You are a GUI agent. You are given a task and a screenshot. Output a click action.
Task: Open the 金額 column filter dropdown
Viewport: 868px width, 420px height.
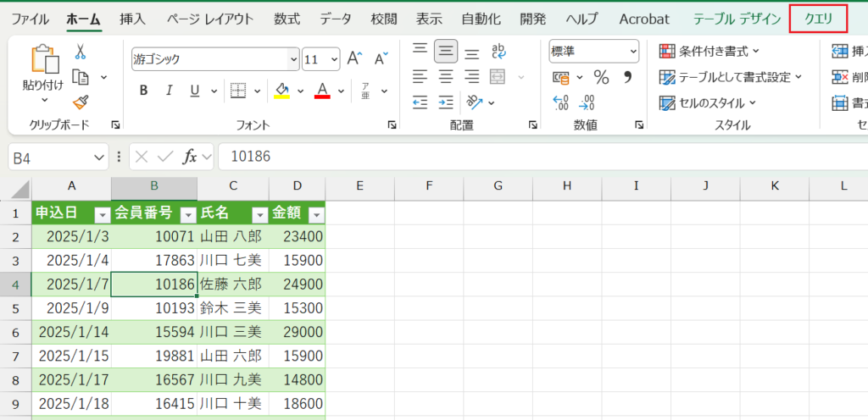(x=317, y=214)
